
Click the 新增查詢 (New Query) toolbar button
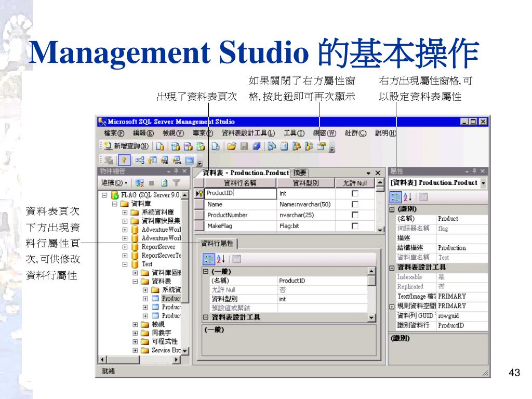(126, 146)
